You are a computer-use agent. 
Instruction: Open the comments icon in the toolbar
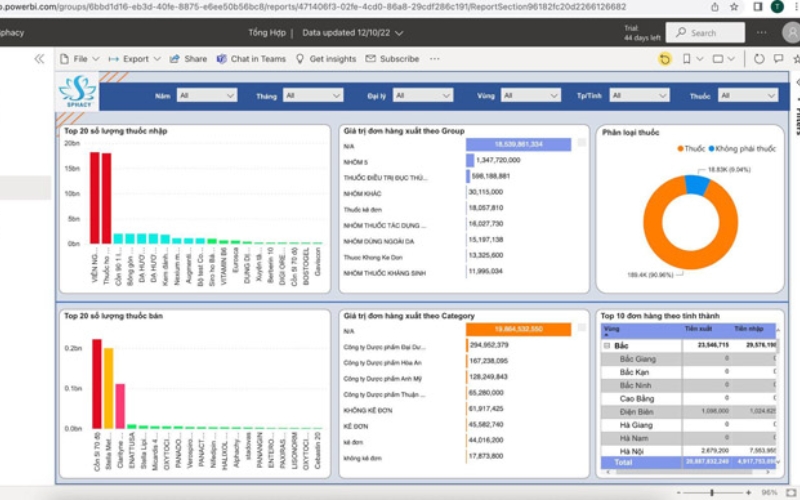pyautogui.click(x=779, y=59)
